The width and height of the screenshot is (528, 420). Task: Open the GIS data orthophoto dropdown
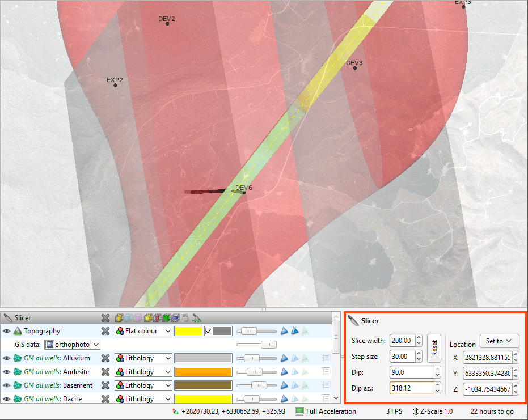point(73,345)
